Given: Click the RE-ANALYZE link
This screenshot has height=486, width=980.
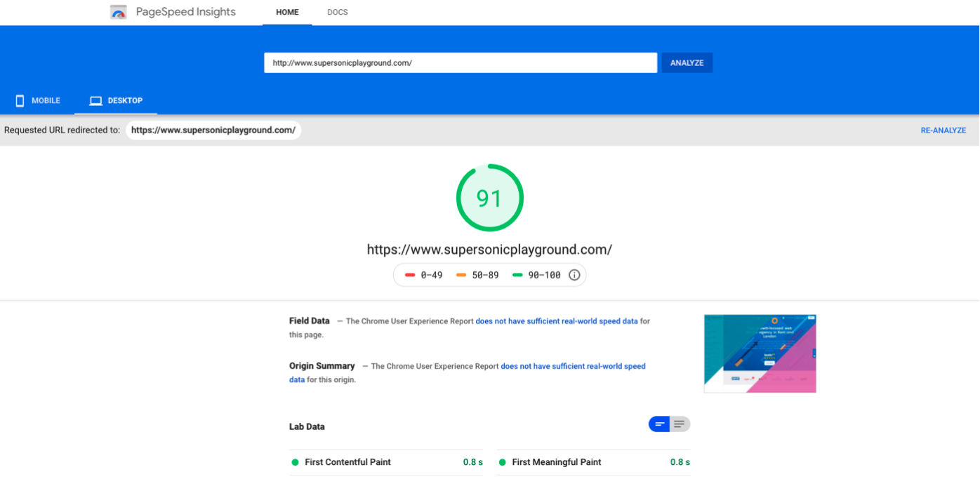Looking at the screenshot, I should tap(943, 130).
